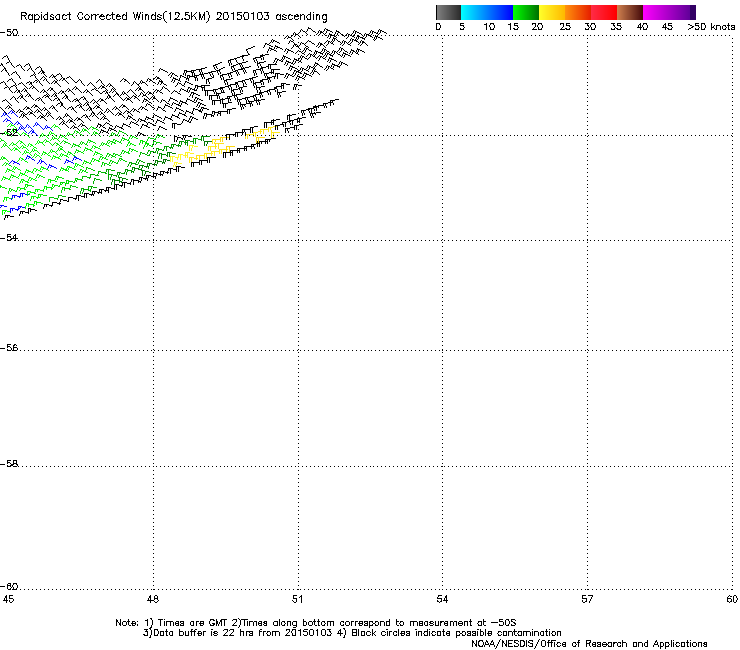
Task: Click the orange 25-30 knots legend segment
Action: click(x=578, y=12)
